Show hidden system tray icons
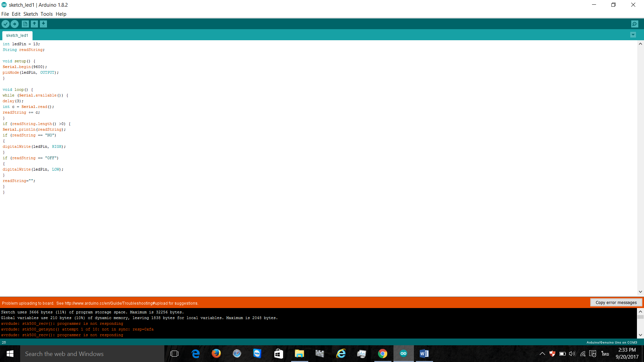This screenshot has height=362, width=644. (x=542, y=354)
